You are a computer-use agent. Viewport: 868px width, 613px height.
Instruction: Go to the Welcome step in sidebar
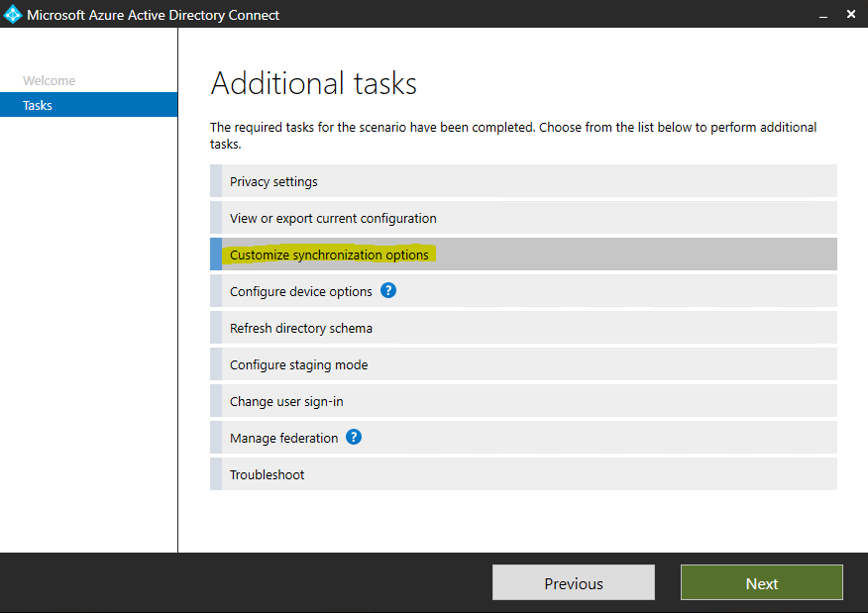(x=49, y=81)
